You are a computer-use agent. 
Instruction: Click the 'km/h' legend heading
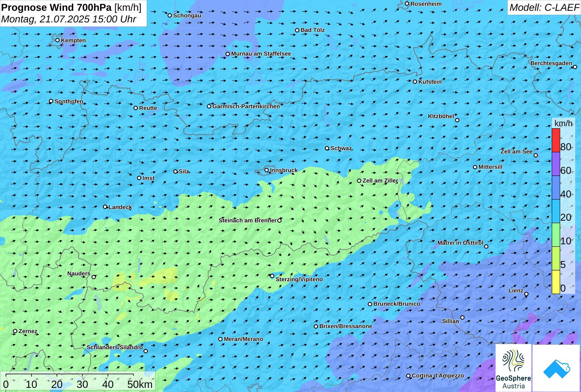click(x=563, y=123)
